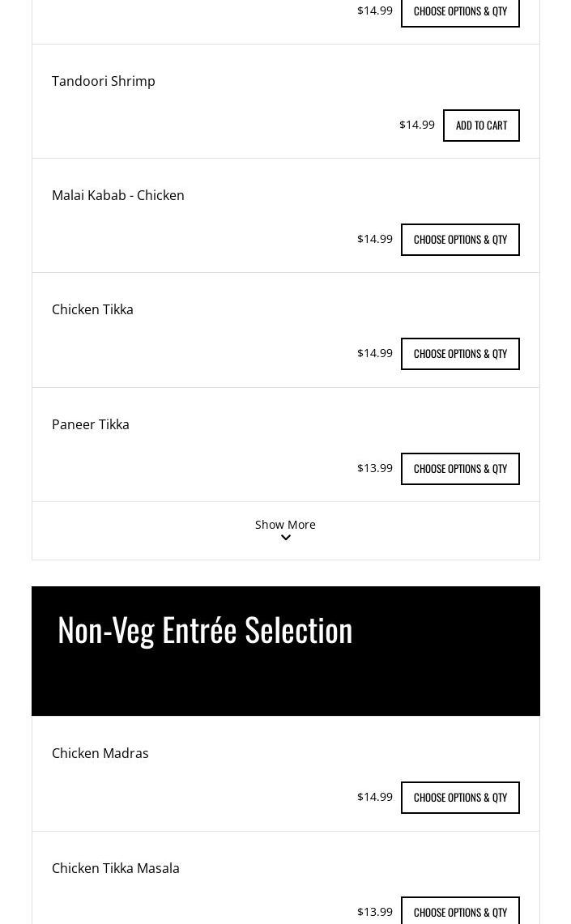The width and height of the screenshot is (571, 924).
Task: Select the Malai Kabab - Chicken title
Action: tap(118, 195)
